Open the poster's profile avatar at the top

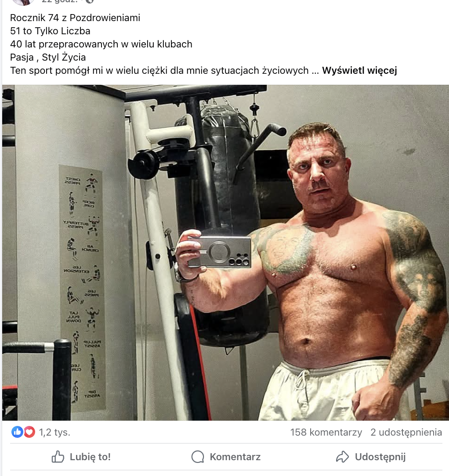click(23, 2)
